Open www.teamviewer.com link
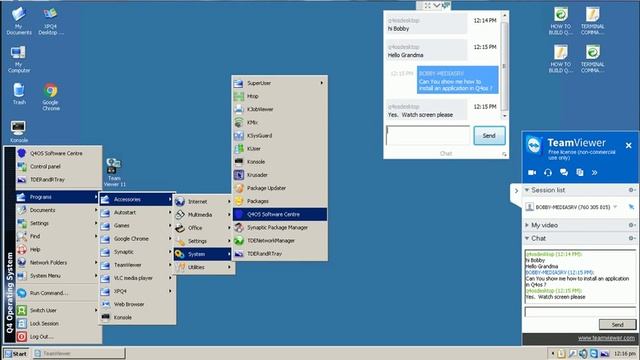The width and height of the screenshot is (640, 360). (606, 338)
